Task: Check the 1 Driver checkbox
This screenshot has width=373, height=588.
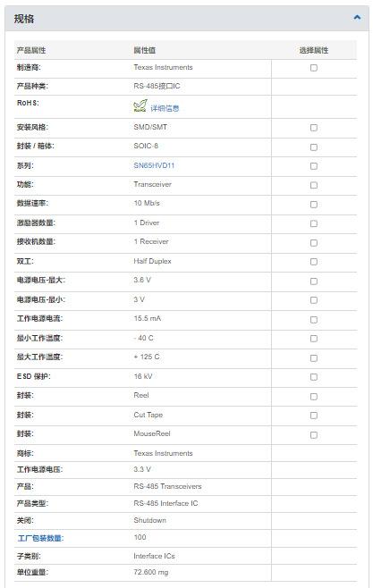Action: [x=314, y=223]
